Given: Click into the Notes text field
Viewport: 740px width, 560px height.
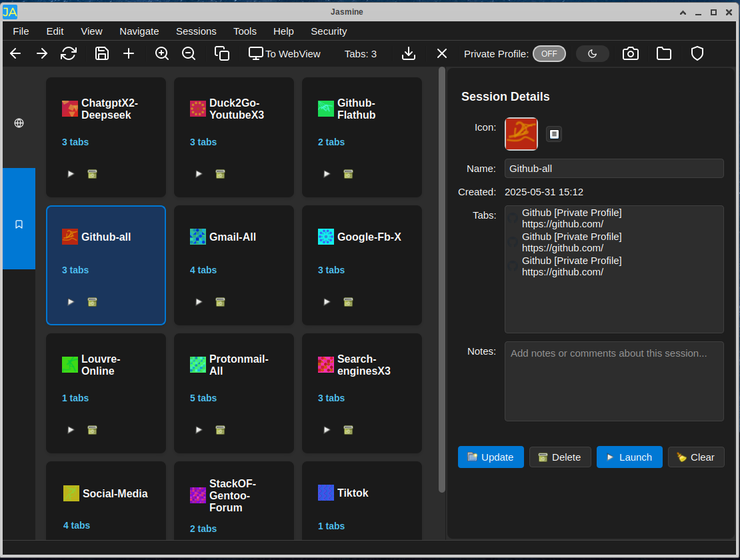Looking at the screenshot, I should pos(613,381).
